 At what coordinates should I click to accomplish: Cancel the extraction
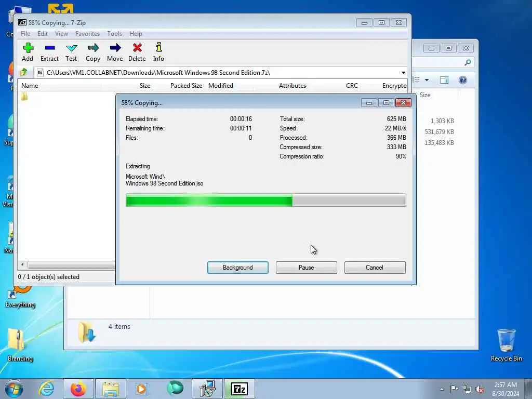point(375,268)
